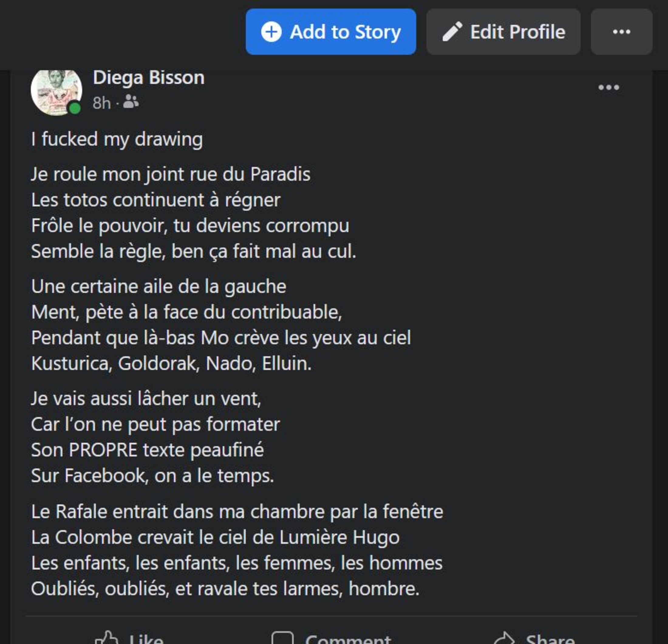This screenshot has width=668, height=644.
Task: Open the post options three-dot menu
Action: click(609, 87)
